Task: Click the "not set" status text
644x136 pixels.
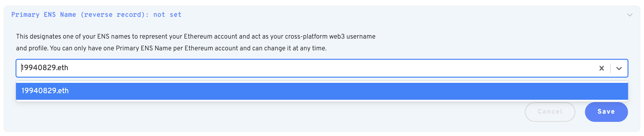Action: (167, 15)
